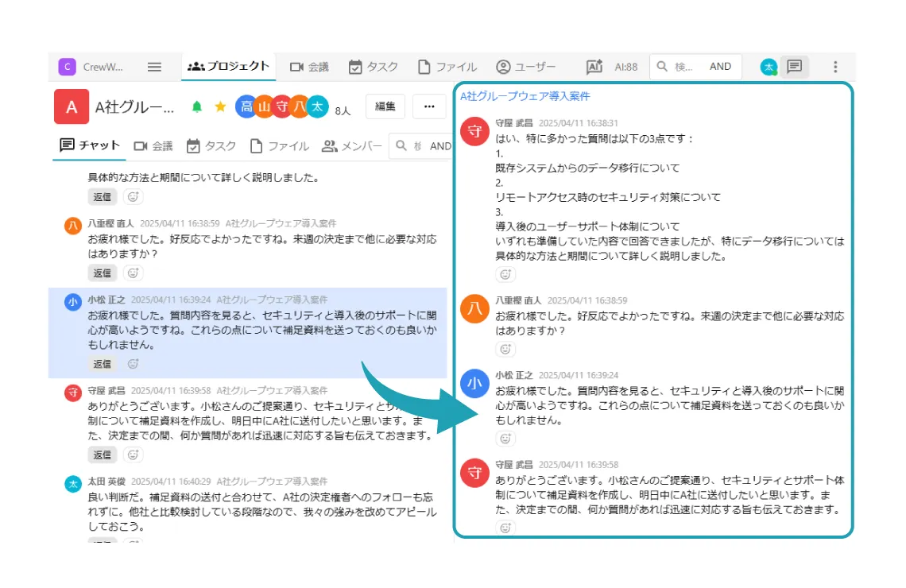
Task: Add reaction to 守屋 武昌's 16:38:31 panel message
Action: click(x=505, y=275)
